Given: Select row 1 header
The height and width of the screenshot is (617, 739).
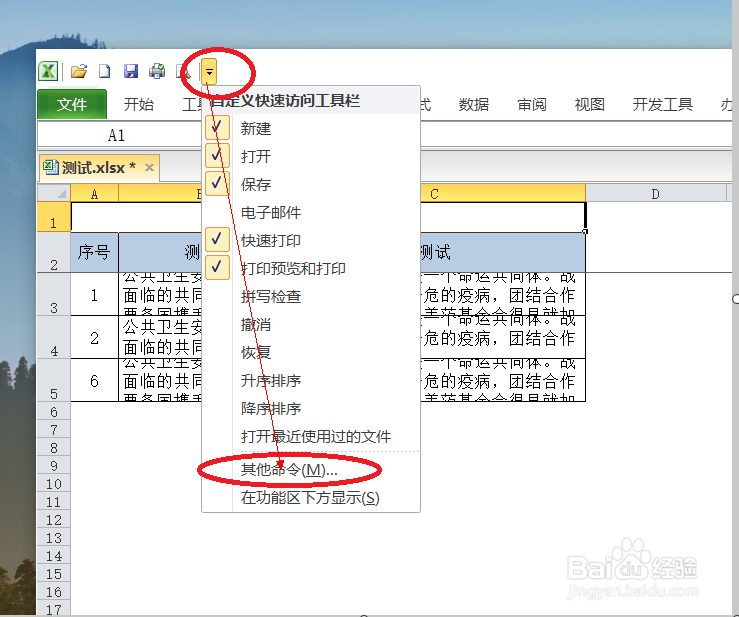Looking at the screenshot, I should click(x=54, y=217).
